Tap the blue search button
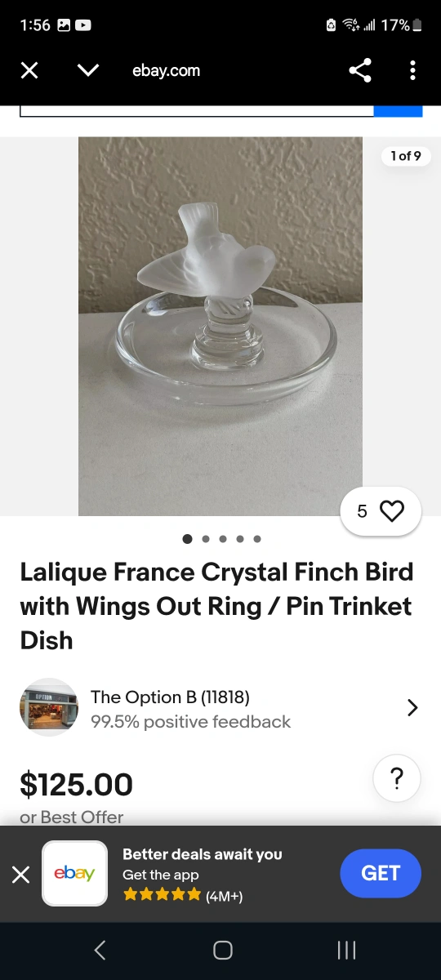This screenshot has height=980, width=441. point(398,111)
